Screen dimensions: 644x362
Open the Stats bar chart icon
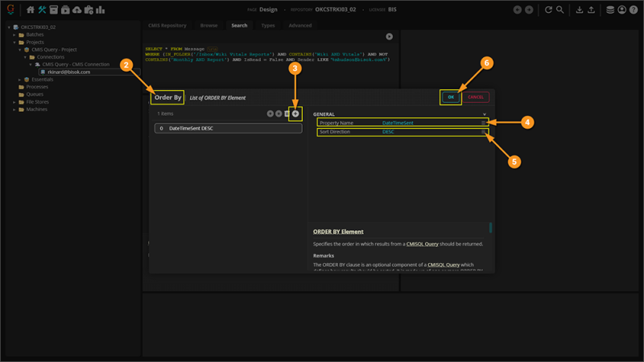(x=100, y=10)
